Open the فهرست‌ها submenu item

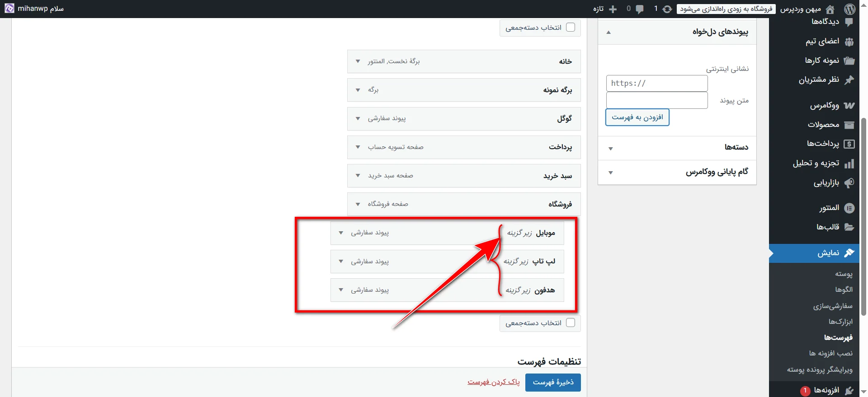(x=838, y=337)
